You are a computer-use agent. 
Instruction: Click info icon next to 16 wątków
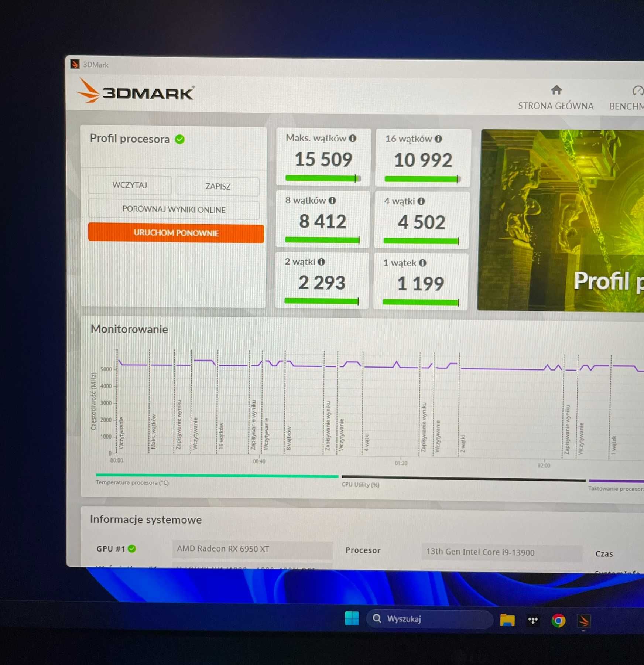click(x=438, y=139)
